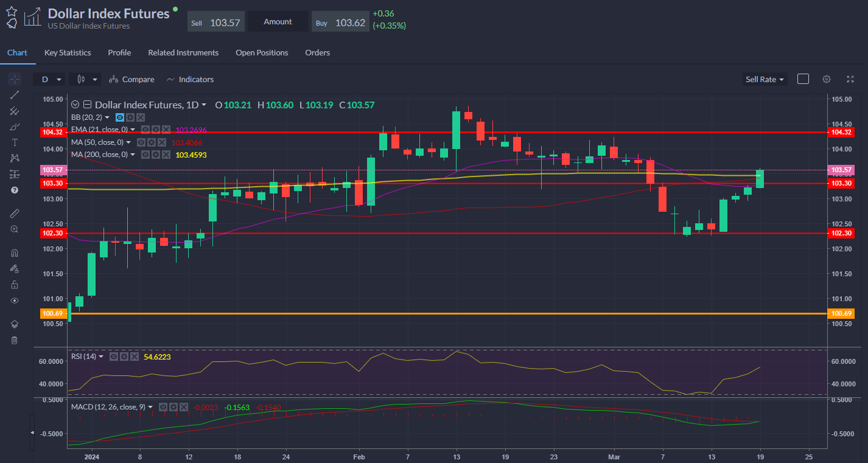Remove the MACD indicator
Viewport: 868px width, 463px height.
[183, 407]
